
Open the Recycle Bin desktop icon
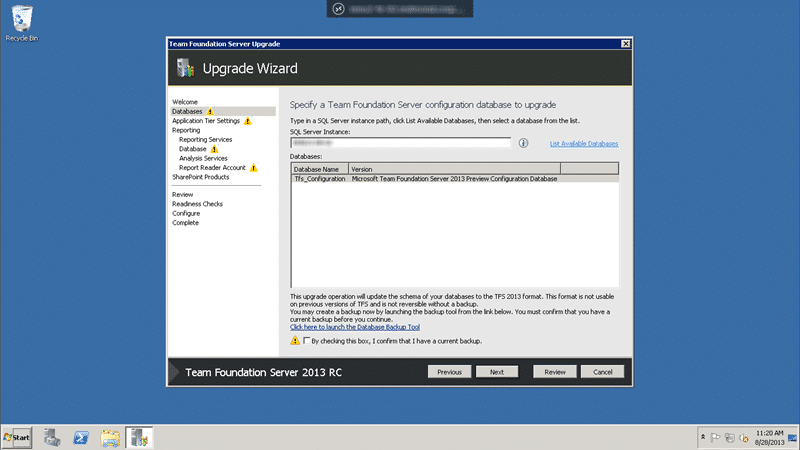pyautogui.click(x=22, y=23)
